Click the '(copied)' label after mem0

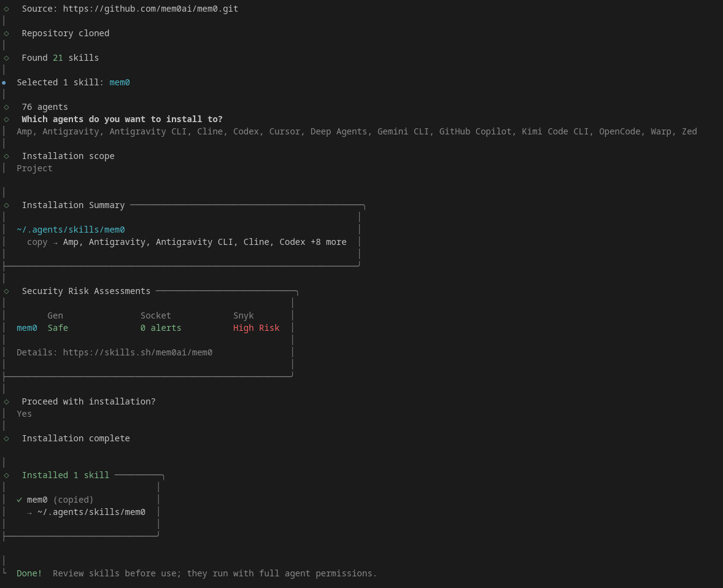click(x=73, y=500)
